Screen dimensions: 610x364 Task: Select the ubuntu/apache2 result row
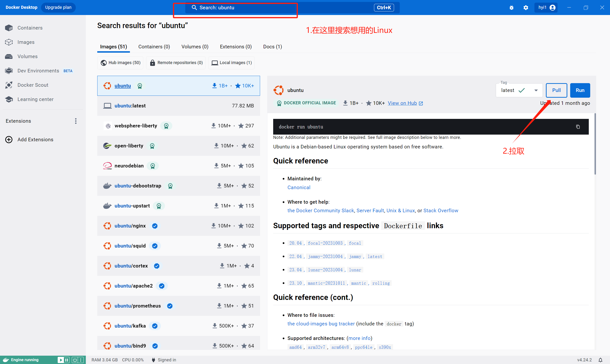point(178,286)
